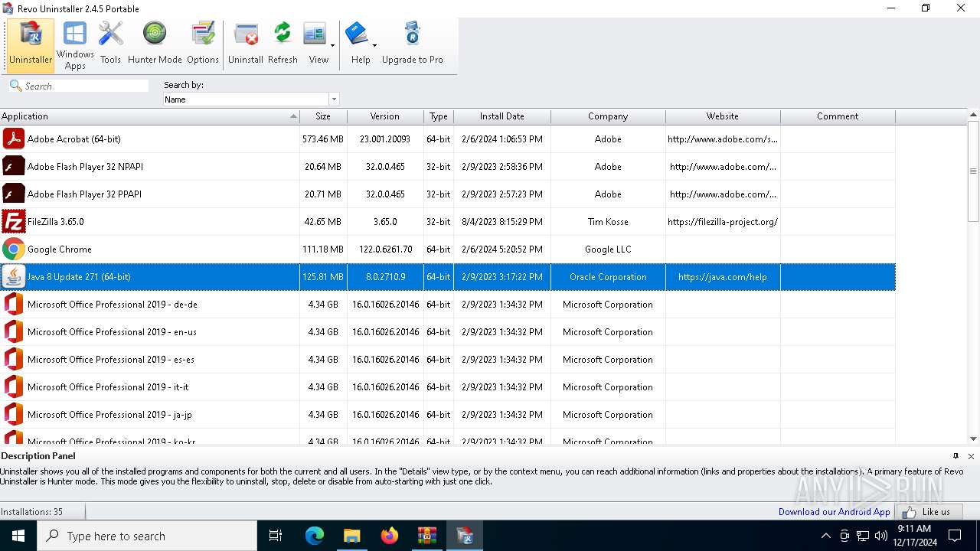This screenshot has height=551, width=980.
Task: Open the notification center icon
Action: point(955,536)
